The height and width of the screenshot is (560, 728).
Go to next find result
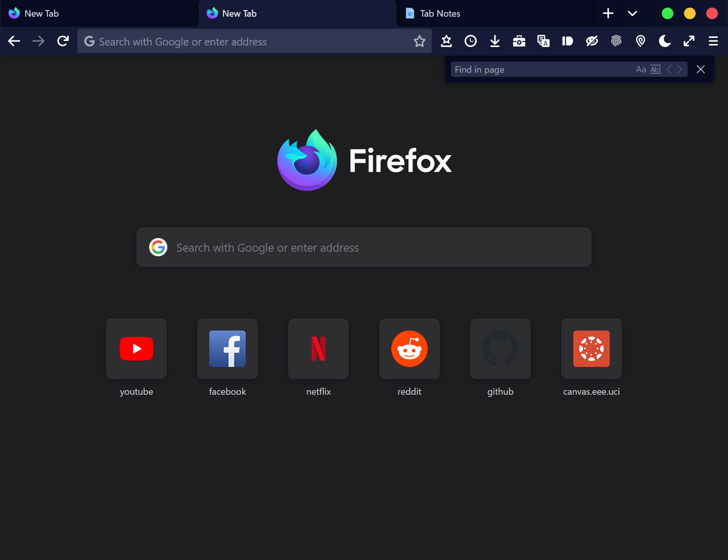tap(680, 69)
